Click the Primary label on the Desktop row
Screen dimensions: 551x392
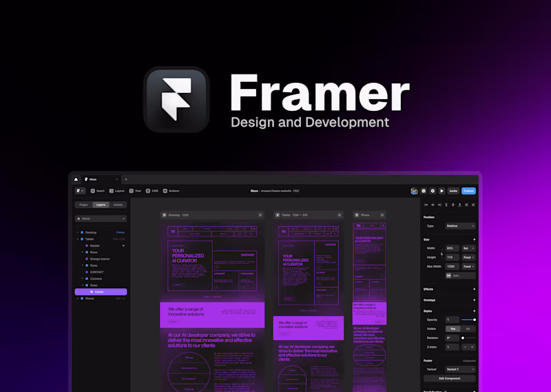coord(121,232)
